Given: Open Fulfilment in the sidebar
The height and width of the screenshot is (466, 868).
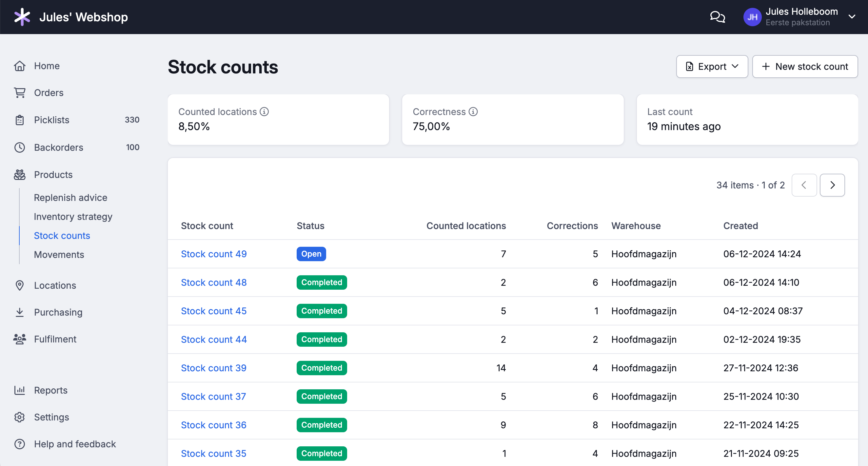Looking at the screenshot, I should coord(55,339).
